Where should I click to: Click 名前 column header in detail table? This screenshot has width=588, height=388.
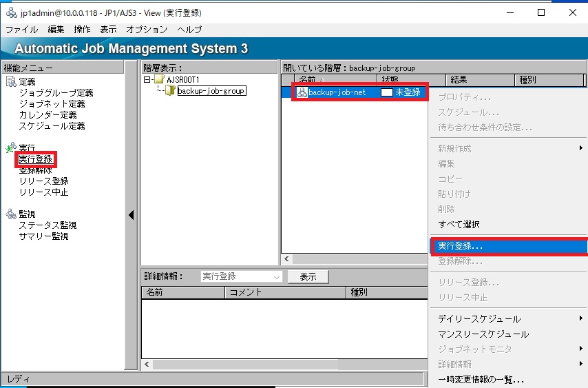(183, 292)
